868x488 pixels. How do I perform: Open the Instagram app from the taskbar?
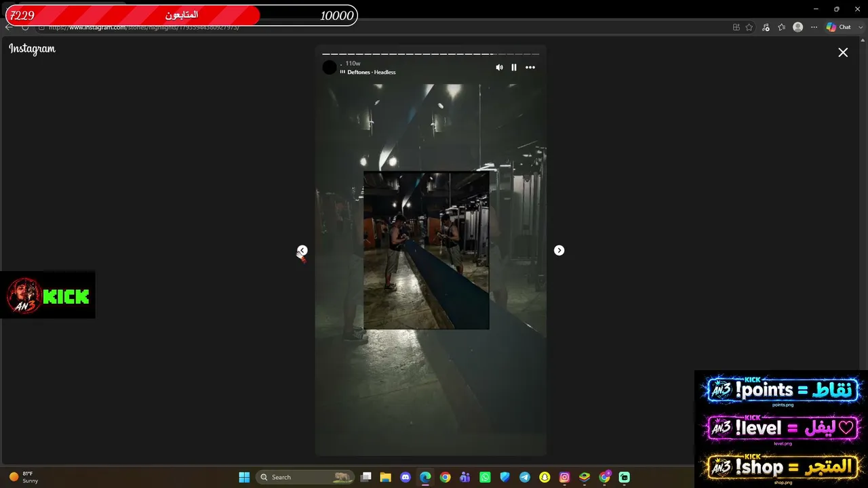point(564,477)
